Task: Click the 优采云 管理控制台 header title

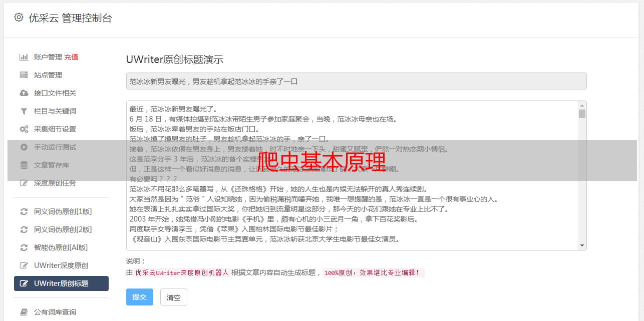Action: coord(70,18)
